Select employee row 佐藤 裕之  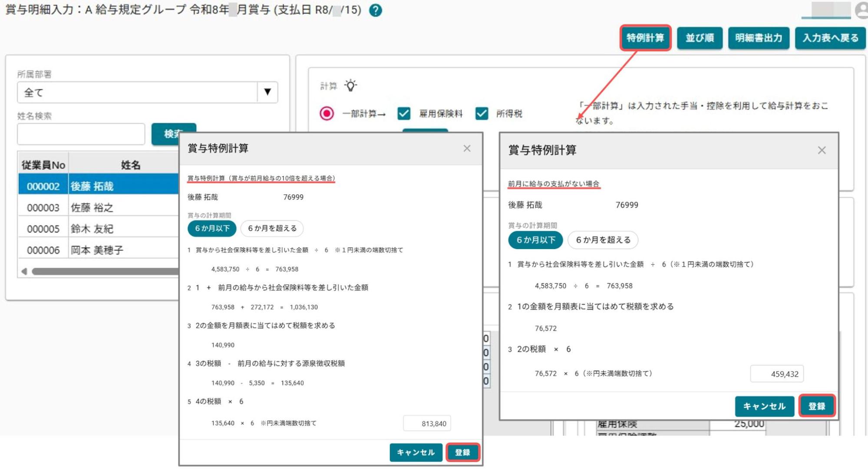(x=99, y=207)
